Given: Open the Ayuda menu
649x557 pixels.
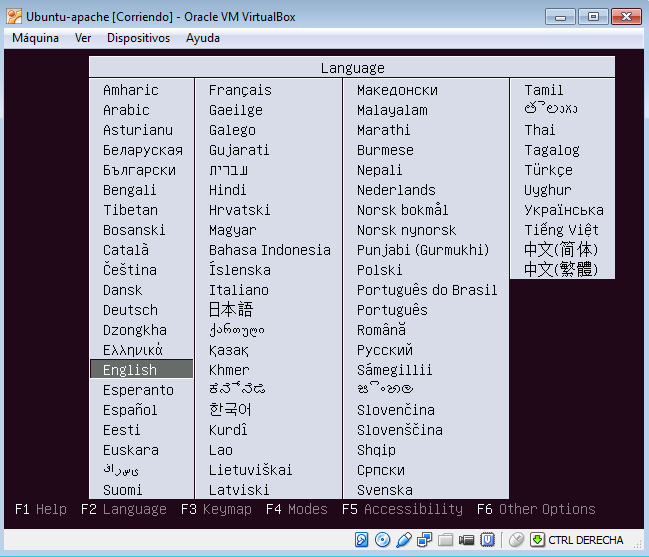Looking at the screenshot, I should pyautogui.click(x=203, y=38).
